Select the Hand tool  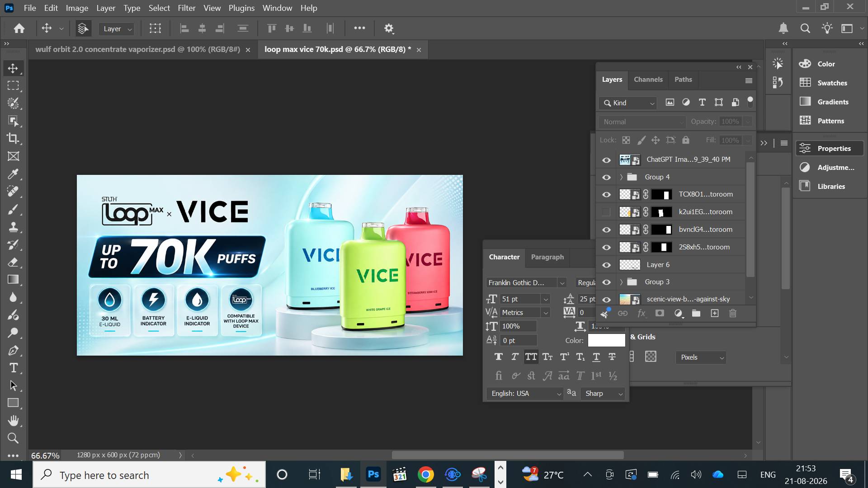coord(13,421)
